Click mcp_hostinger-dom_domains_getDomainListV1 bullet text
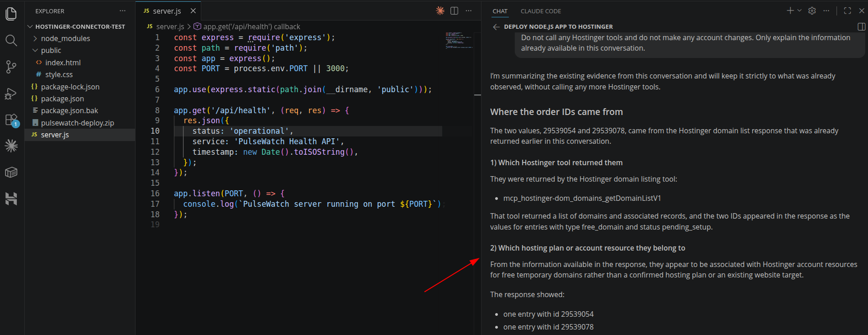 (x=582, y=199)
